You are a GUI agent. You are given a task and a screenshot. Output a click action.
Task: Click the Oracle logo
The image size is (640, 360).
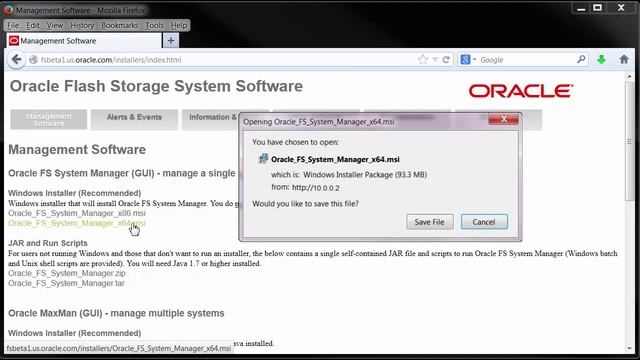click(521, 91)
